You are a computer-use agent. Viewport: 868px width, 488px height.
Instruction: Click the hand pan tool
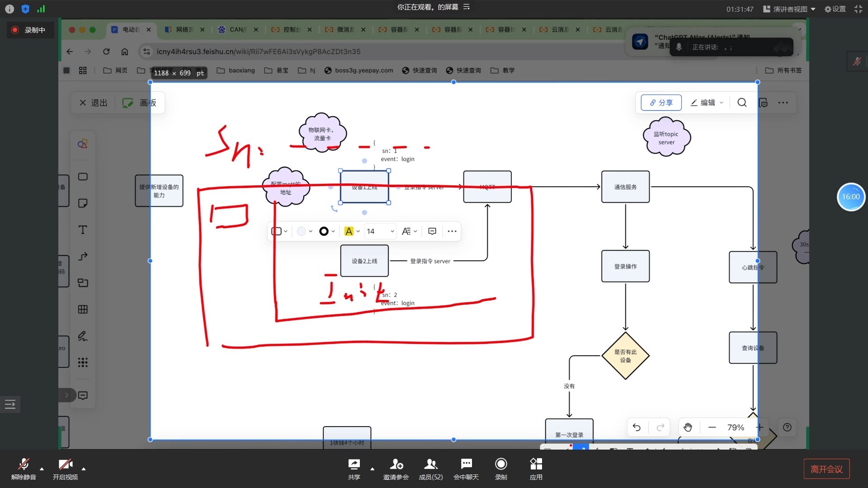tap(688, 427)
